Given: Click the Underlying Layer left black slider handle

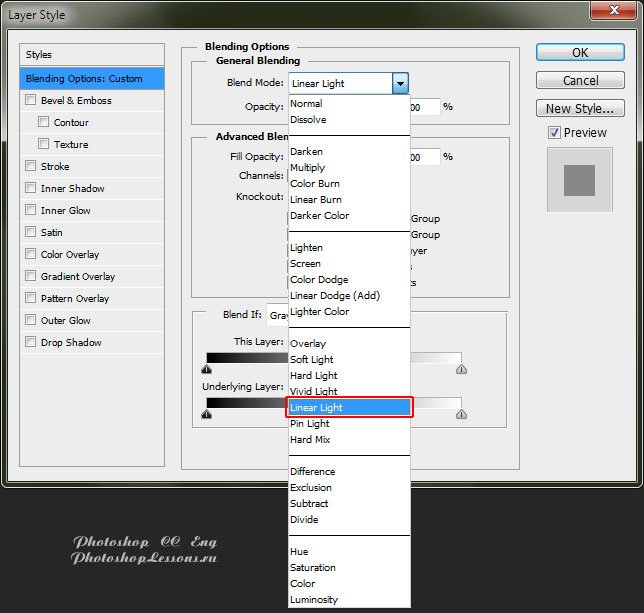Looking at the screenshot, I should coord(206,413).
